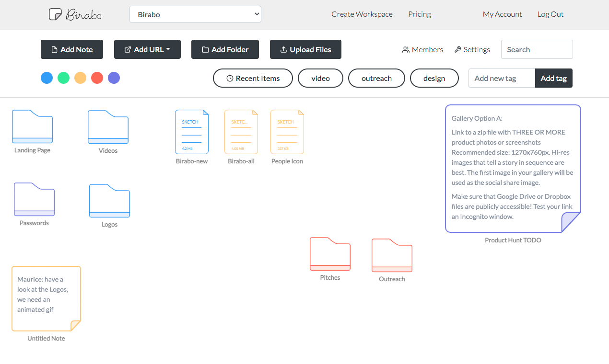Select the red color filter dot
Screen dimensions: 609x364
pos(97,78)
